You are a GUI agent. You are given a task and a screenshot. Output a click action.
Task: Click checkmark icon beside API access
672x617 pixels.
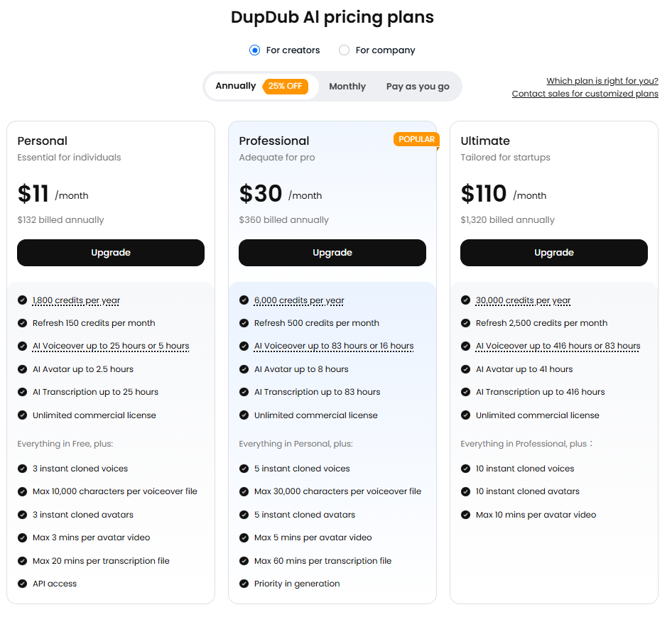[x=22, y=584]
